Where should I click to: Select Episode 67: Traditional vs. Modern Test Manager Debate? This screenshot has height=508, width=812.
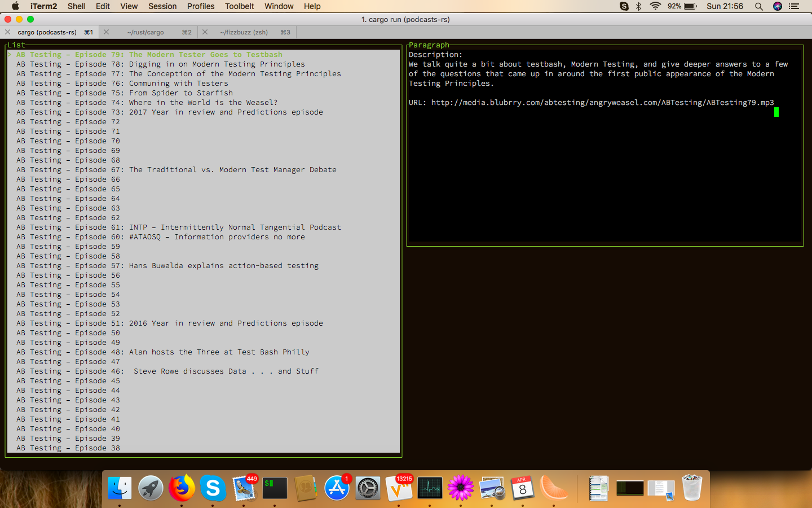tap(203, 170)
